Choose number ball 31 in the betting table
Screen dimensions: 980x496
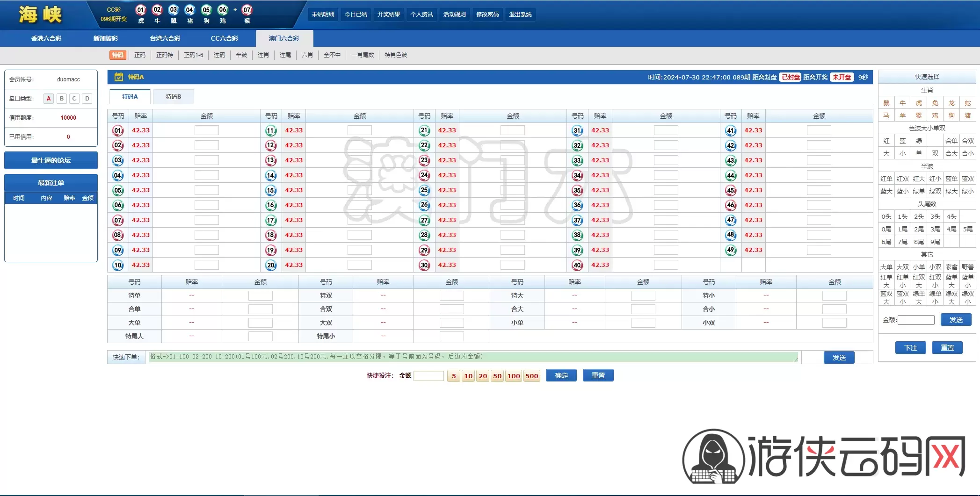pyautogui.click(x=577, y=130)
